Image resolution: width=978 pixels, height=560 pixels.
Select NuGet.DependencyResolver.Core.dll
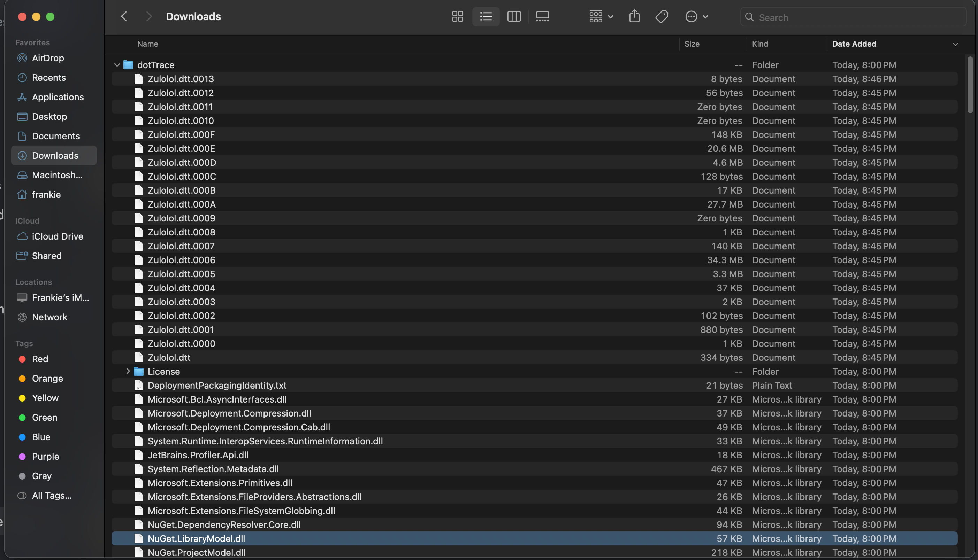point(534,524)
